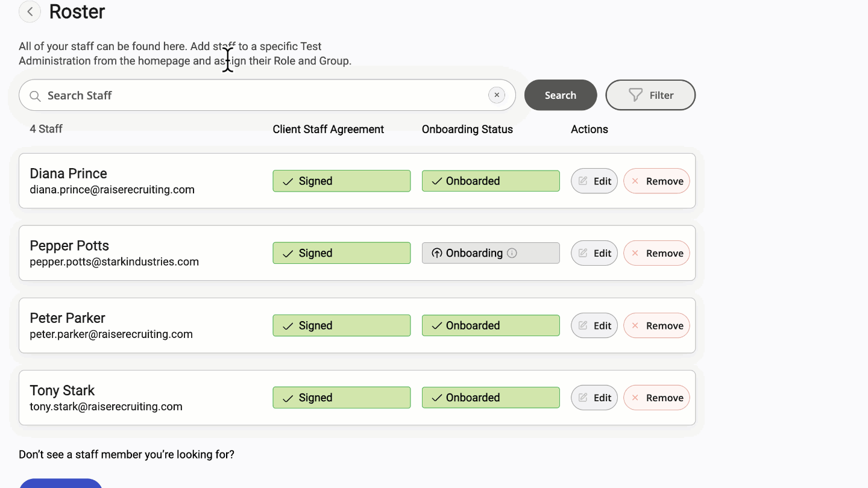The image size is (868, 488).
Task: Clear the Search Staff field with X icon
Action: coord(497,95)
